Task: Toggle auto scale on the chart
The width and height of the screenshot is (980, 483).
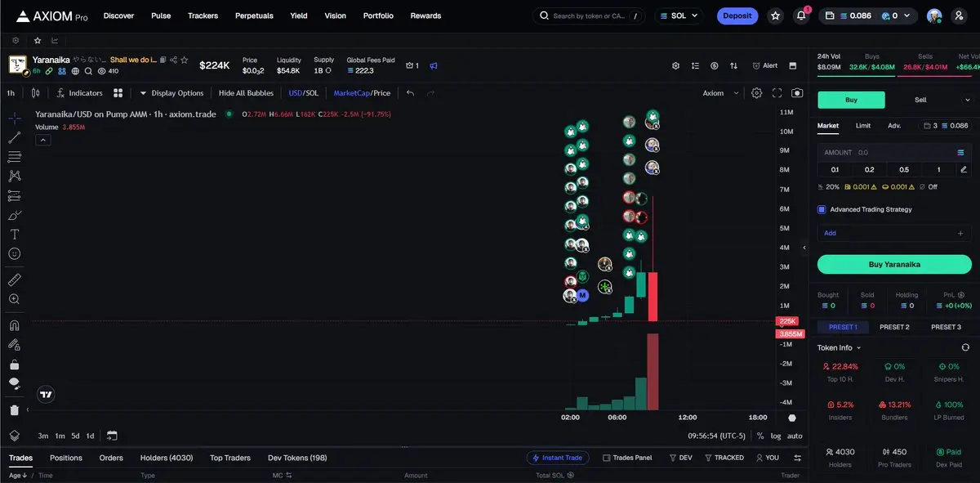Action: coord(795,436)
